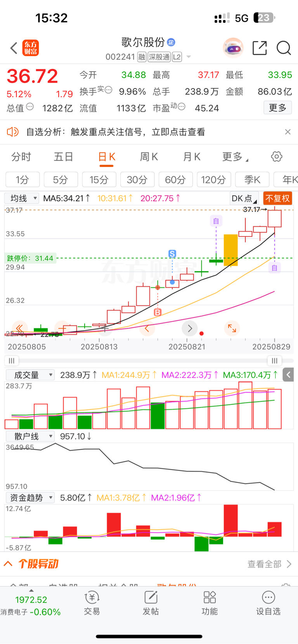Screen dimensions: 298x644
Task: Tap 交易 trade icon in bottom bar
Action: pos(92,603)
